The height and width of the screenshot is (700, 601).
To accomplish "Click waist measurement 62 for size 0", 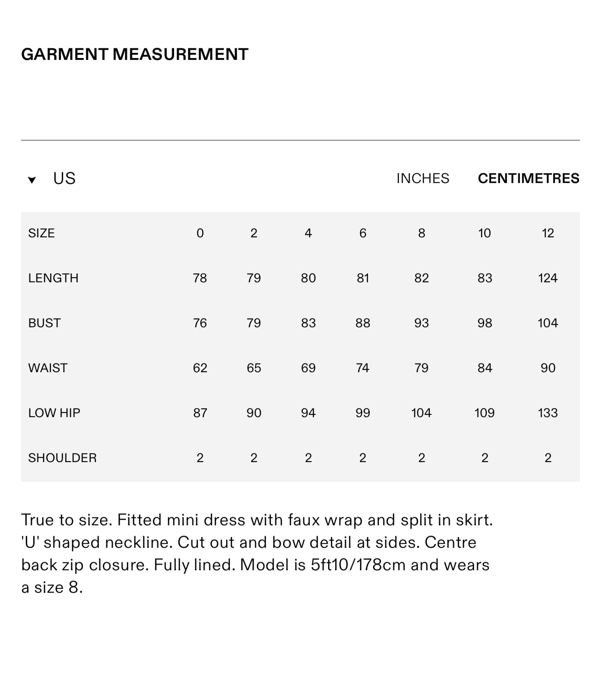I will (200, 368).
